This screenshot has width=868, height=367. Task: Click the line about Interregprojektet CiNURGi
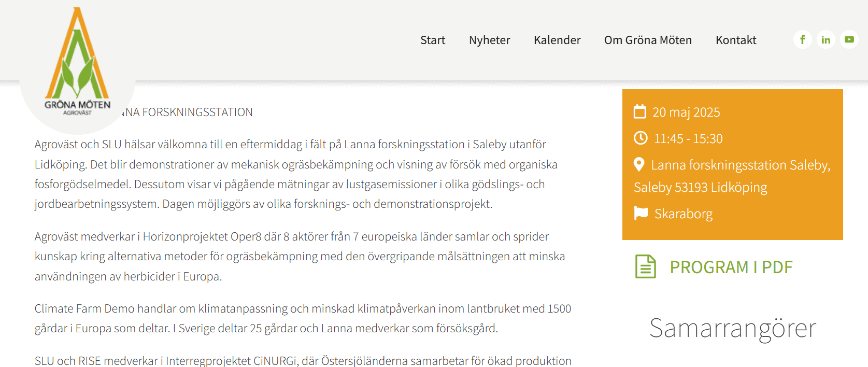click(x=303, y=361)
